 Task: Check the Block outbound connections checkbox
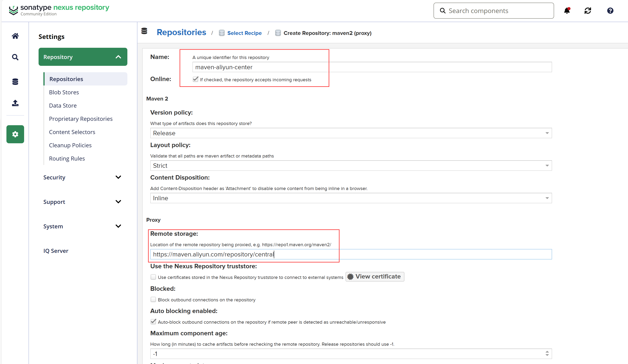pyautogui.click(x=153, y=300)
